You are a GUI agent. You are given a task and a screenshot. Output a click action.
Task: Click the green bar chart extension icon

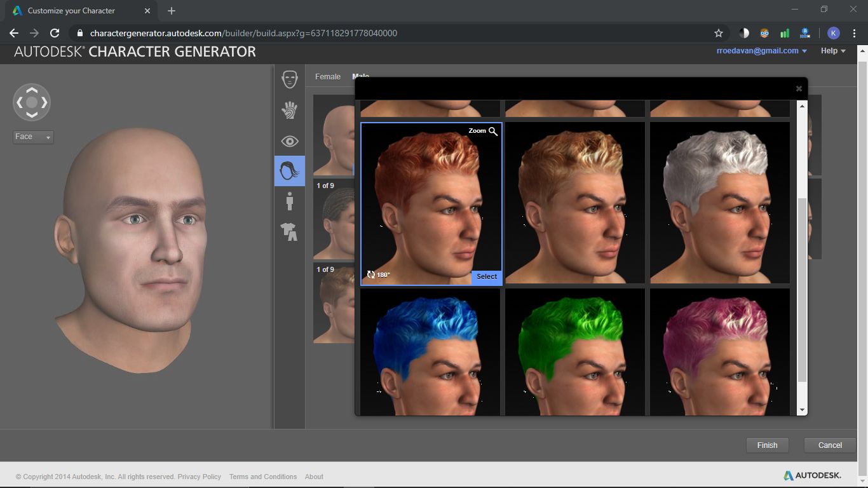[785, 33]
